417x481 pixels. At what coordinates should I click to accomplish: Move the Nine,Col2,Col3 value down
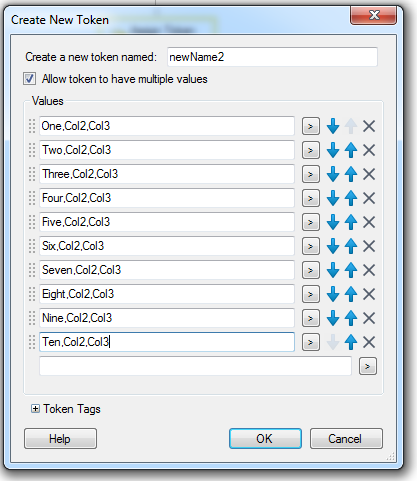333,318
